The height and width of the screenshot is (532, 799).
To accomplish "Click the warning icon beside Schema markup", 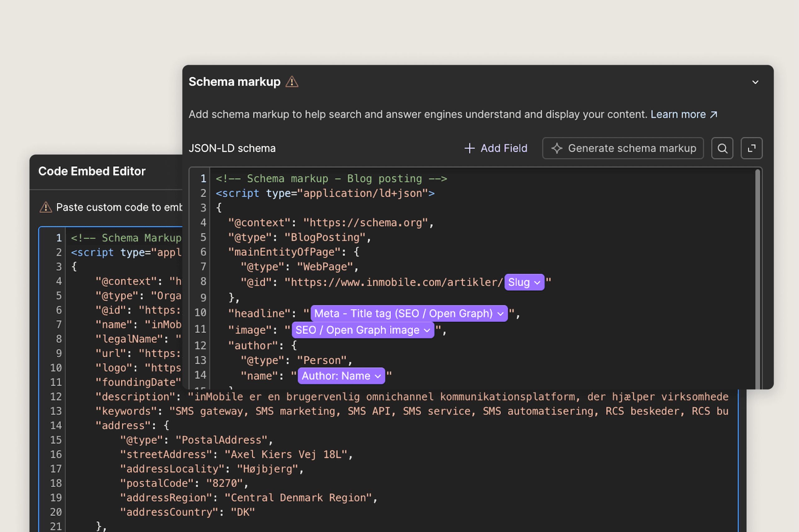I will pos(292,82).
